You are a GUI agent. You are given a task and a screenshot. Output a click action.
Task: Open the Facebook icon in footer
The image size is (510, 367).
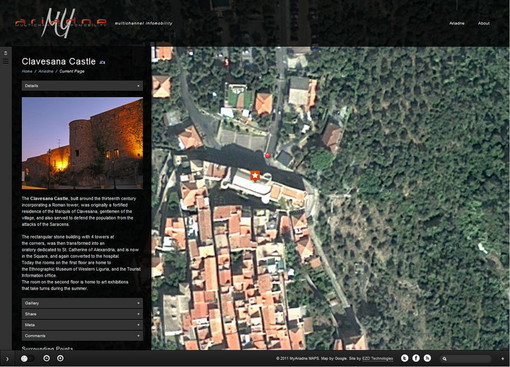(416, 358)
